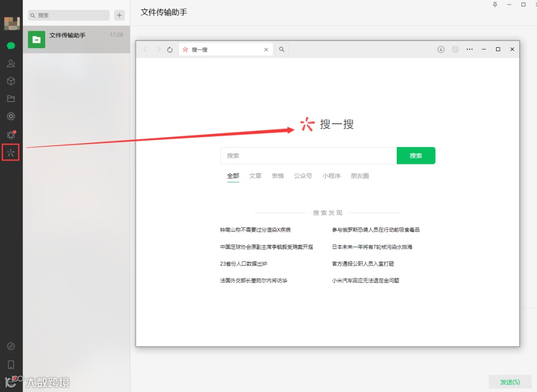The image size is (537, 392).
Task: Open trending topic about 俄罗斯恐袭人员
Action: tap(376, 230)
